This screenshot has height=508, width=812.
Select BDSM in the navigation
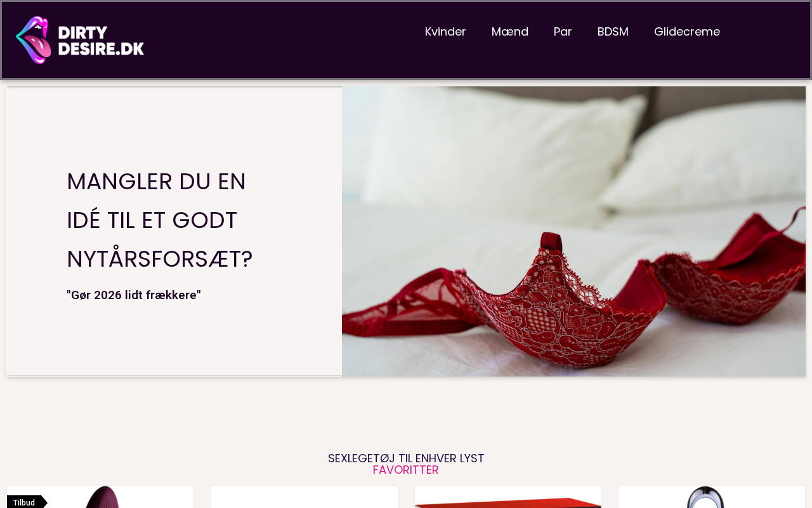pos(613,32)
